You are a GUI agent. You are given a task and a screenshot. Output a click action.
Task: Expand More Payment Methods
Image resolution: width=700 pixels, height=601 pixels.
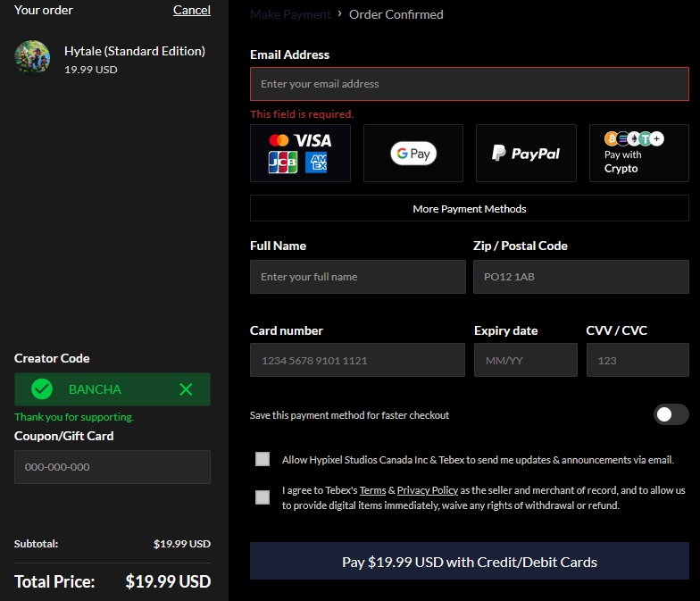point(469,208)
